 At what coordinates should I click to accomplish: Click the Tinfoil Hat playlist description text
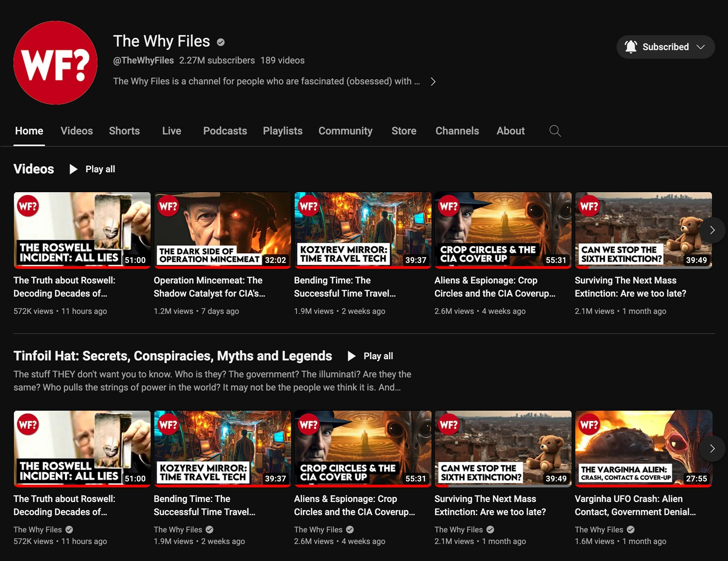[212, 381]
